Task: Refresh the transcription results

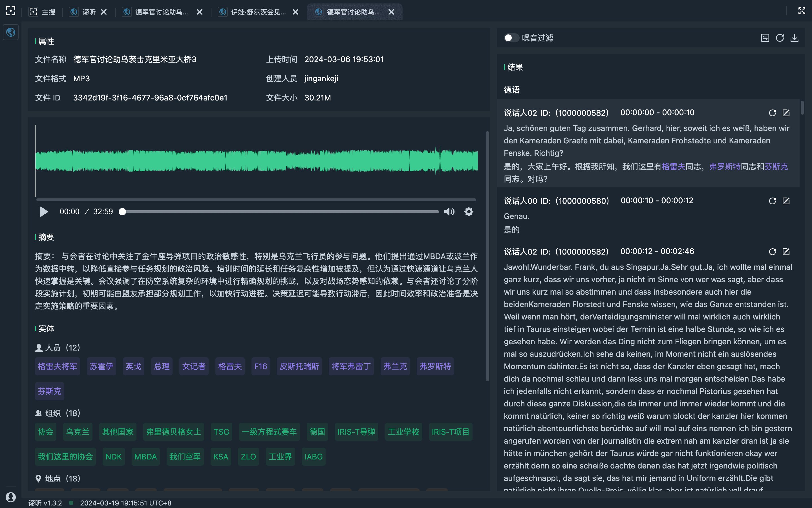Action: pos(780,38)
